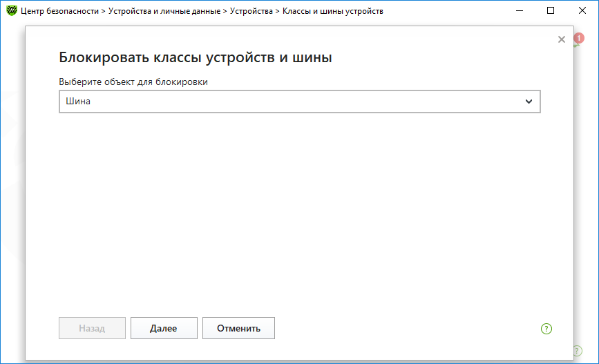Click the dimmed background help icon
This screenshot has width=599, height=364.
pyautogui.click(x=578, y=351)
